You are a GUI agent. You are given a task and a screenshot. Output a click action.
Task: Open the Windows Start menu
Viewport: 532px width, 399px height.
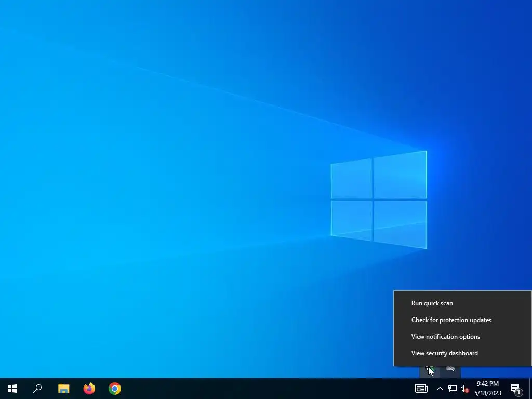[12, 389]
